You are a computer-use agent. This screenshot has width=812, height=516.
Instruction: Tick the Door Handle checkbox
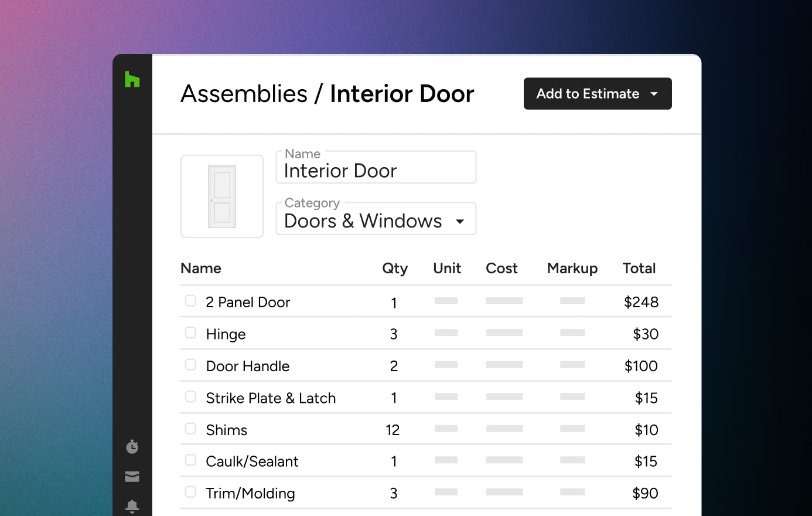click(x=190, y=365)
